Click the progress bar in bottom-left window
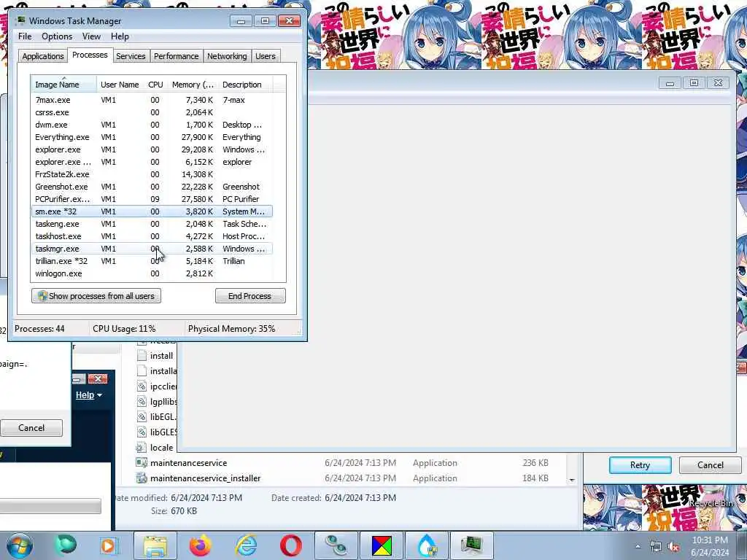 point(50,506)
